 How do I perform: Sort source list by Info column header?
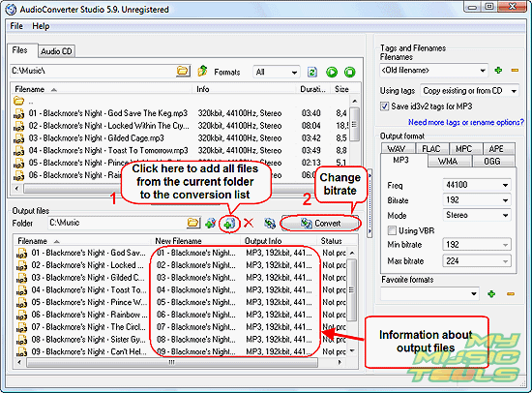pyautogui.click(x=245, y=89)
